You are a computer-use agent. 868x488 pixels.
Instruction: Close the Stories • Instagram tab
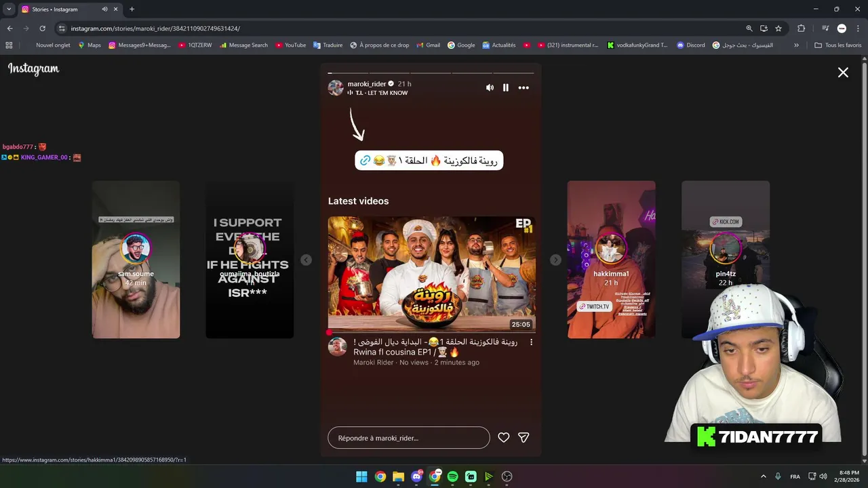click(115, 9)
